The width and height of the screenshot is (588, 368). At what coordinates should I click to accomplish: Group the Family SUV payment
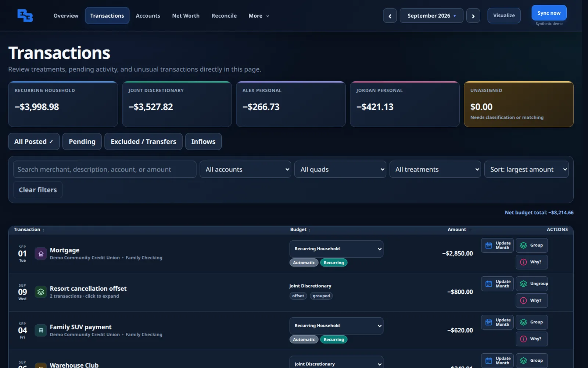[x=532, y=322]
